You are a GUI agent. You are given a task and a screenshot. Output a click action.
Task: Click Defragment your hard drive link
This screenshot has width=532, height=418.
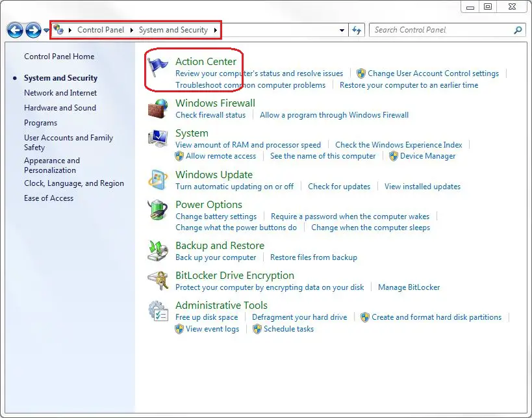pyautogui.click(x=299, y=317)
